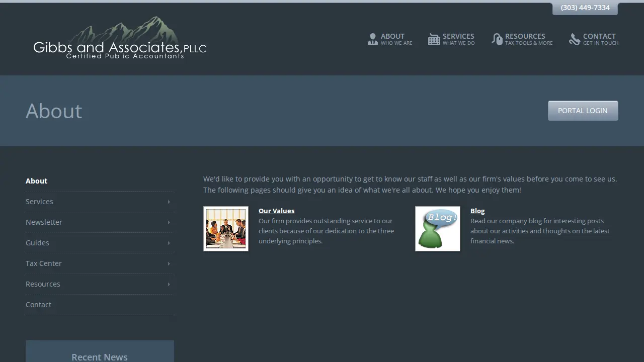Open Contact in the sidebar list
The width and height of the screenshot is (644, 362).
point(100,305)
